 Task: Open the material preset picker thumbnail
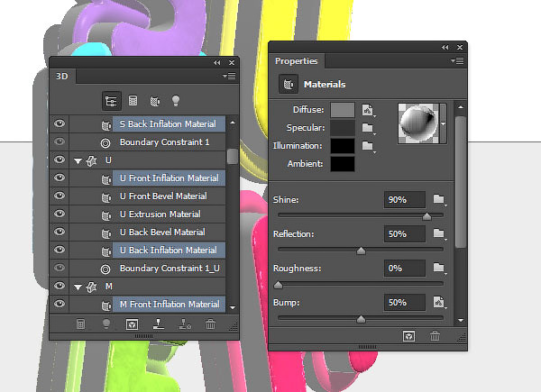tap(418, 123)
